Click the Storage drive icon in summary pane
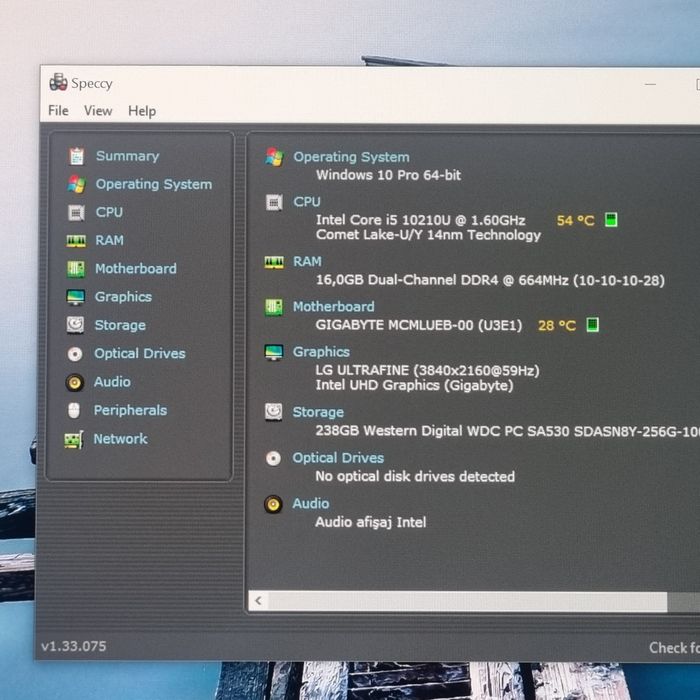 tap(274, 412)
